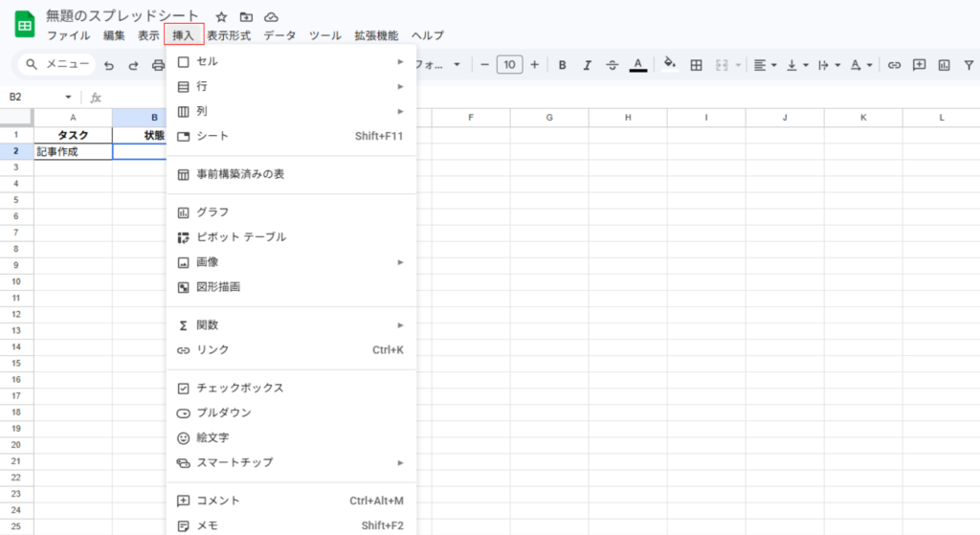Check cloud save status icon
Image resolution: width=980 pixels, height=535 pixels.
271,17
